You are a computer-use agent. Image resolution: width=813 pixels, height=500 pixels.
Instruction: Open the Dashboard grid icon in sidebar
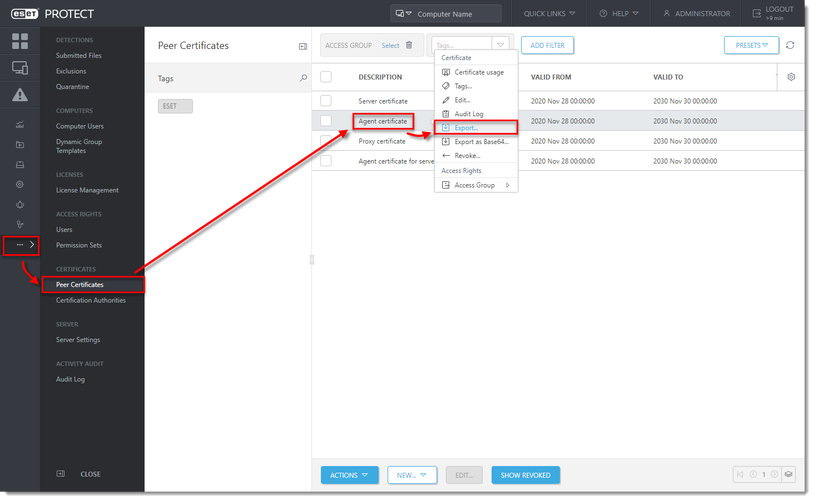(20, 41)
